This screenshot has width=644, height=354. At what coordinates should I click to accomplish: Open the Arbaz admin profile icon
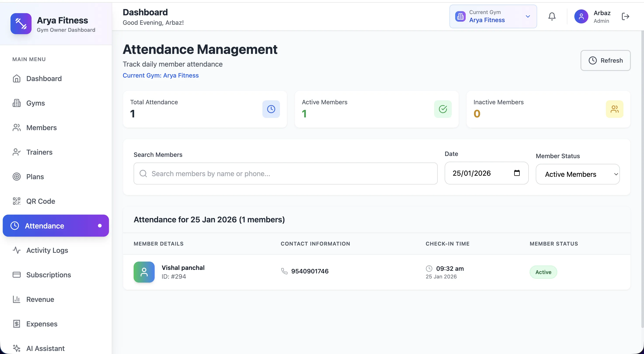click(x=581, y=16)
